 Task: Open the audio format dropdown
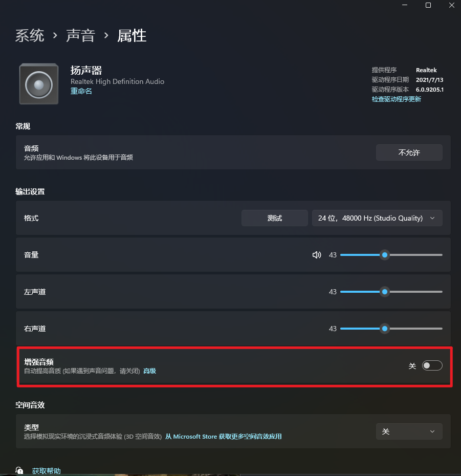pyautogui.click(x=377, y=218)
